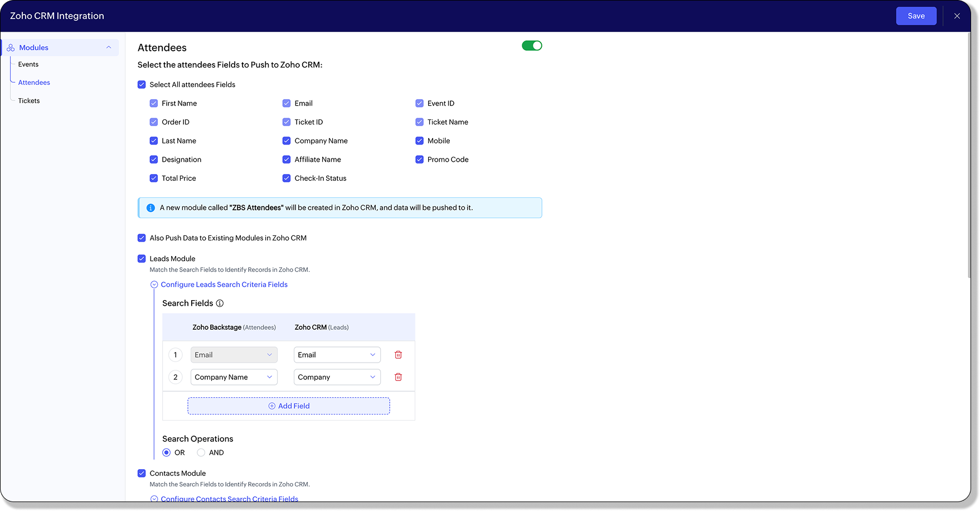Select the OR search operation
This screenshot has width=980, height=511.
pyautogui.click(x=167, y=453)
